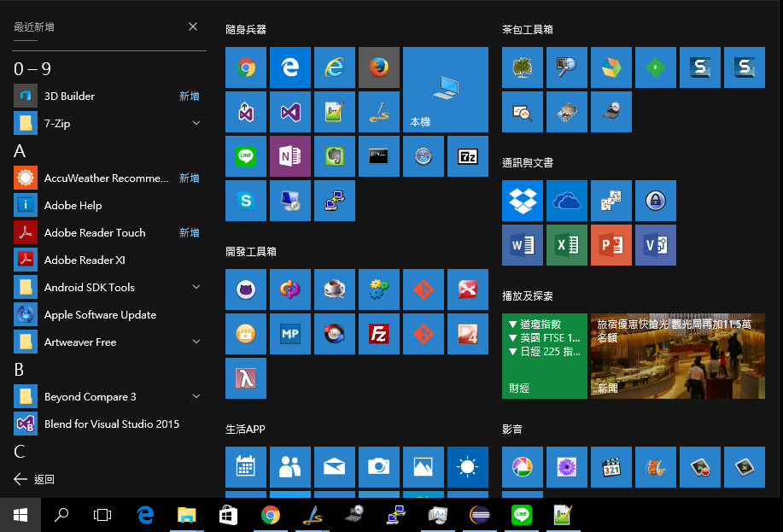The image size is (783, 532).
Task: Click the 返回 back button
Action: click(34, 480)
